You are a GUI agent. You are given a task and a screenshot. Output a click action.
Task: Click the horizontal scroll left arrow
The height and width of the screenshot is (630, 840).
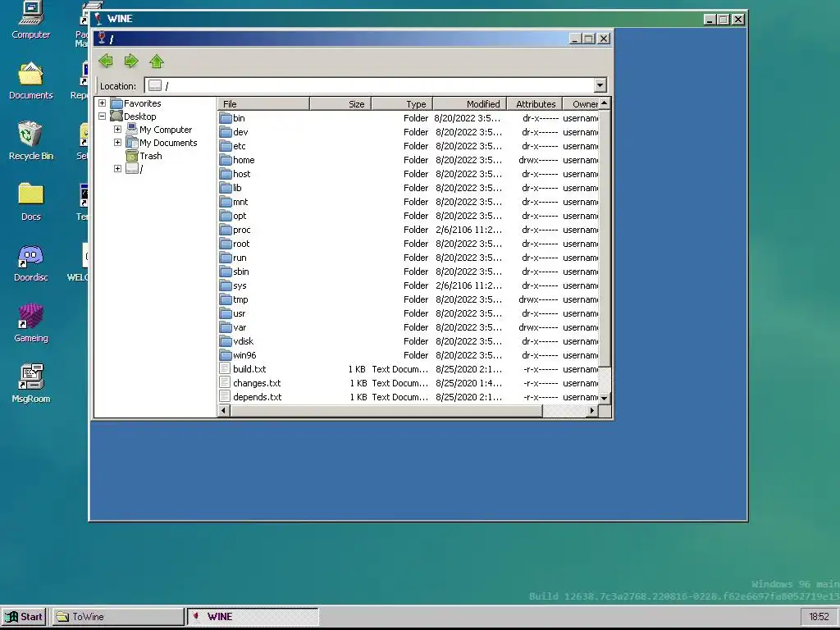(223, 410)
